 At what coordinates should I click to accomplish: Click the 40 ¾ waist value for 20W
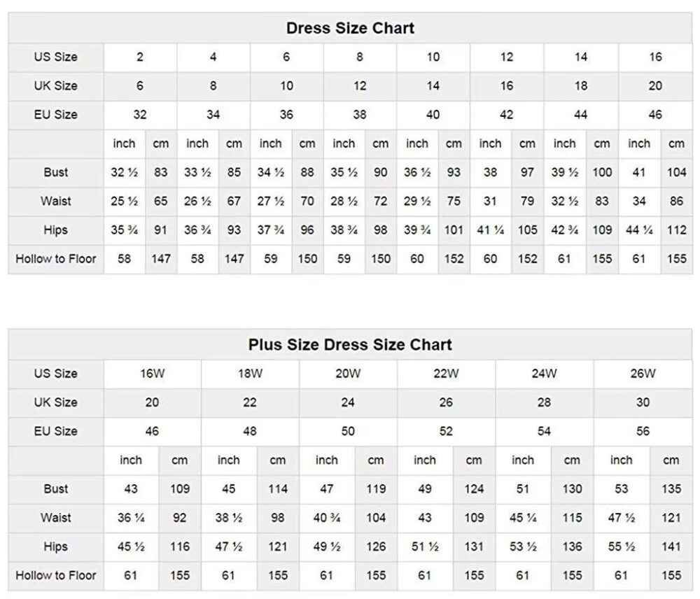point(327,518)
